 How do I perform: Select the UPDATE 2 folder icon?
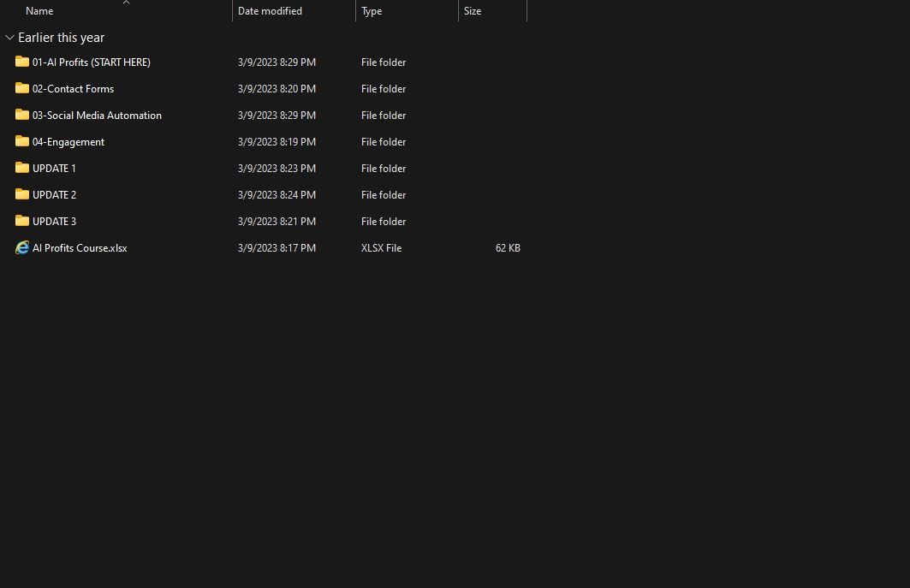click(22, 194)
